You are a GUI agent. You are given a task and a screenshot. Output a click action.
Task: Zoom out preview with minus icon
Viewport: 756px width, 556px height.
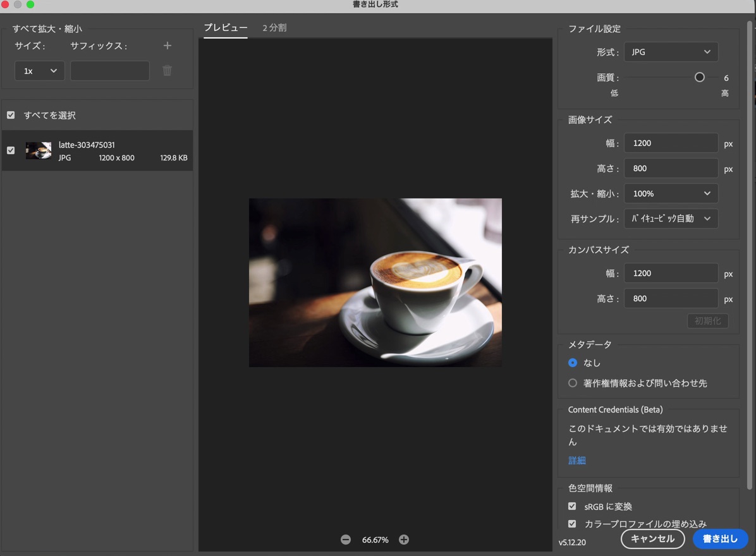pyautogui.click(x=346, y=540)
